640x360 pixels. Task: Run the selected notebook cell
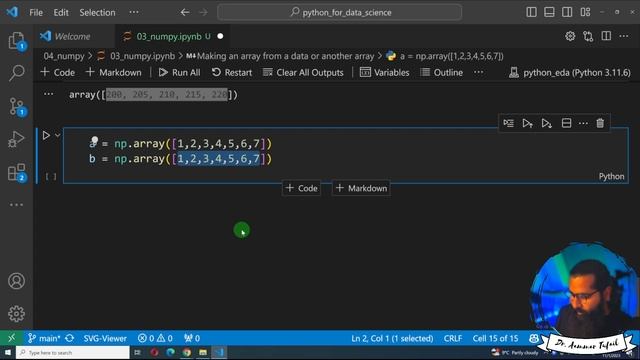(x=46, y=136)
